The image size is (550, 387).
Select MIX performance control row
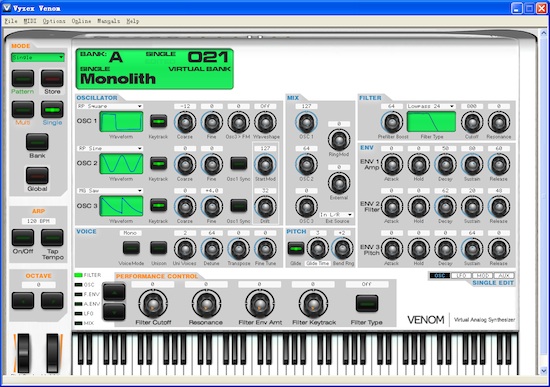(x=84, y=323)
